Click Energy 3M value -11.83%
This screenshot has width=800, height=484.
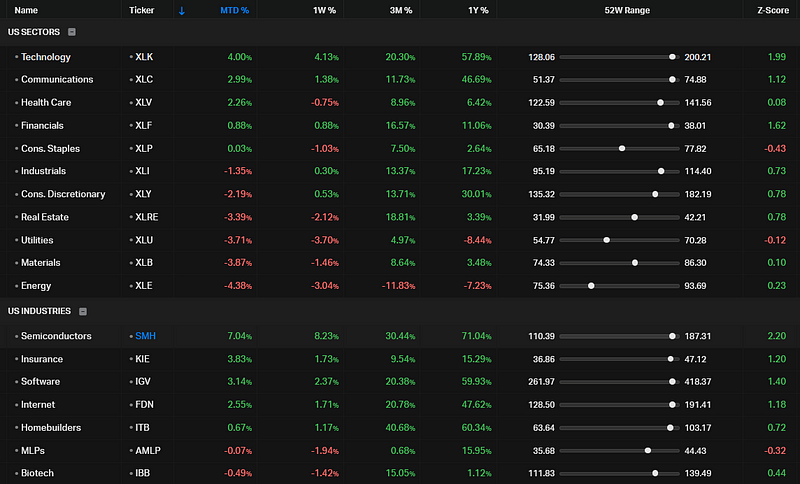point(398,286)
